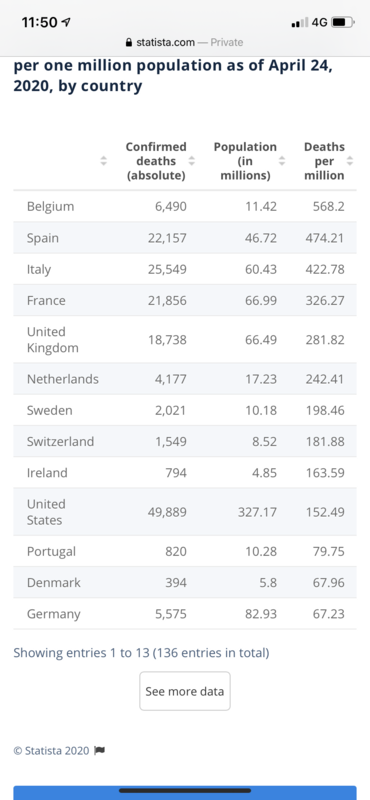Tap the lock icon next to statista.com

click(129, 42)
